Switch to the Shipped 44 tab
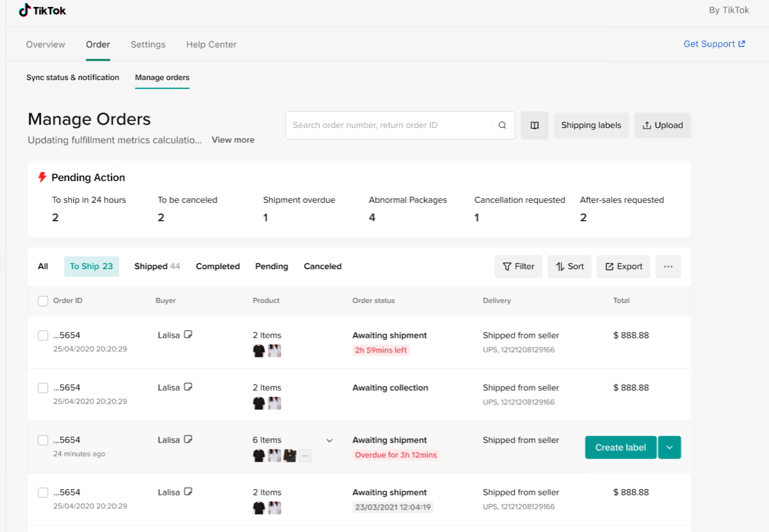Viewport: 769px width, 532px height. coord(157,267)
